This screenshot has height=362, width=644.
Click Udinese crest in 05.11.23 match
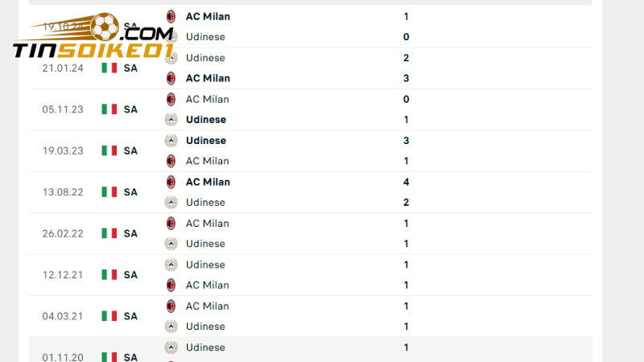(x=171, y=120)
